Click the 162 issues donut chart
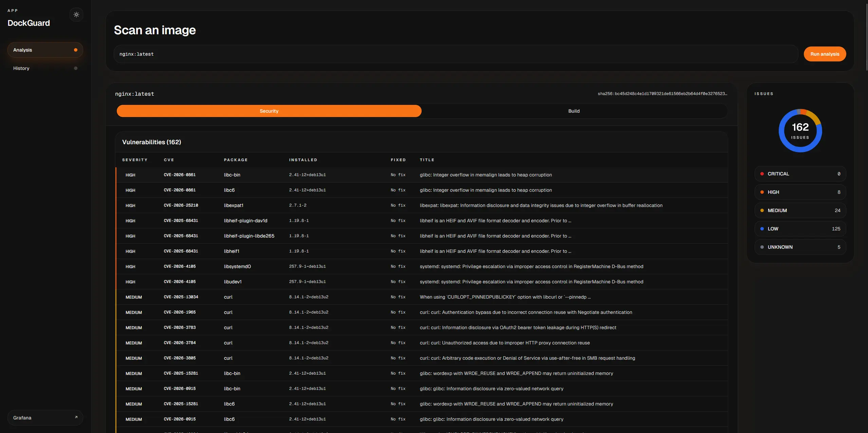This screenshot has height=433, width=868. click(x=800, y=131)
